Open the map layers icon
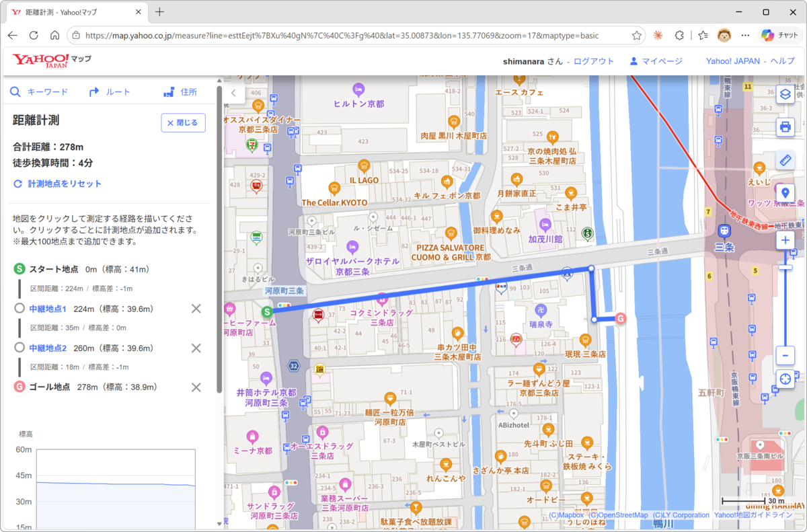The height and width of the screenshot is (532, 807). (785, 93)
